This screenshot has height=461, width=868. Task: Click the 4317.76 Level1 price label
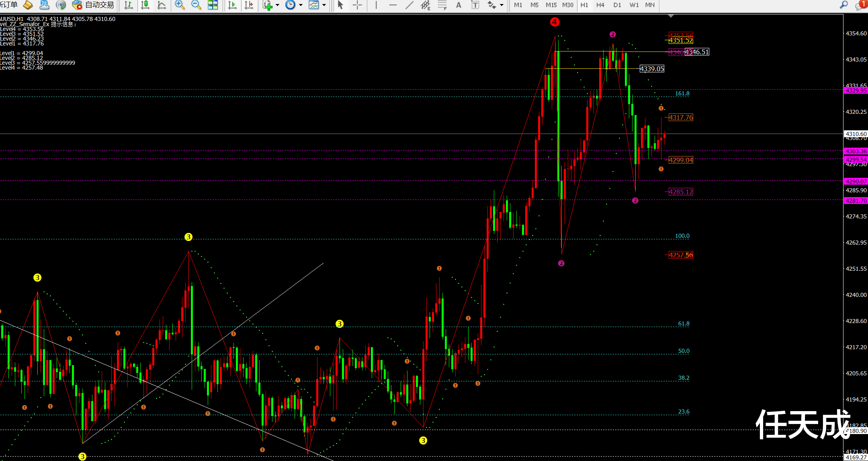pos(681,117)
